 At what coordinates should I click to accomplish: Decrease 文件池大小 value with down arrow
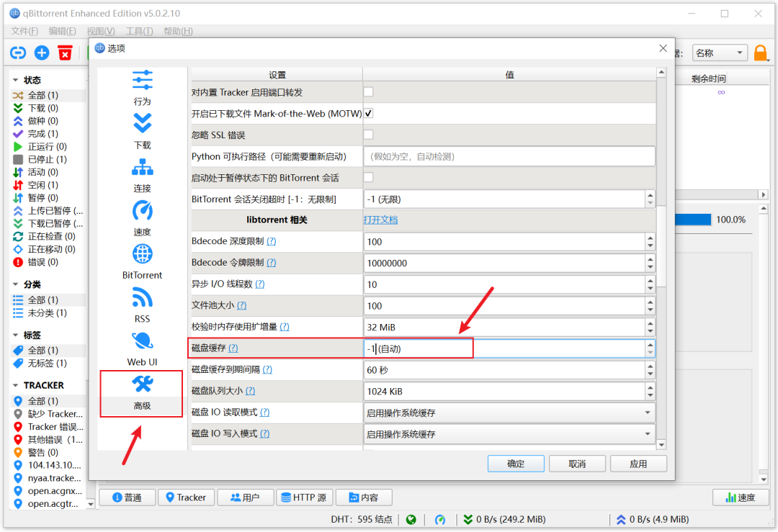(650, 310)
